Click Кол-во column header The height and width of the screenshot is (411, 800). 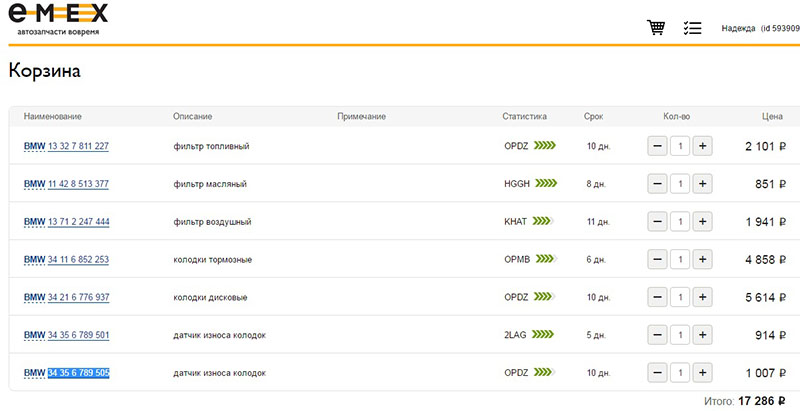click(677, 116)
